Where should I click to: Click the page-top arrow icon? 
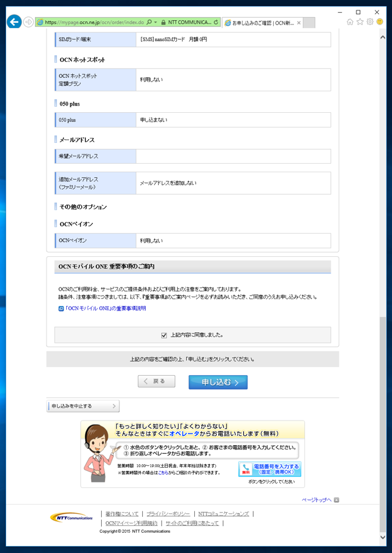336,500
